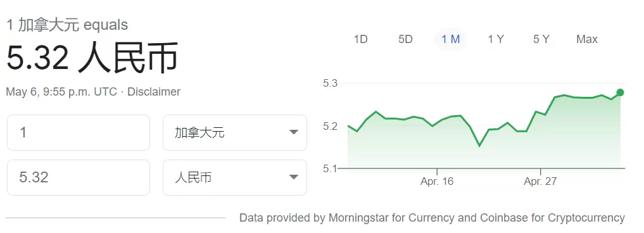Select the highlighted 1 M range tab
644x233 pixels.
tap(451, 39)
